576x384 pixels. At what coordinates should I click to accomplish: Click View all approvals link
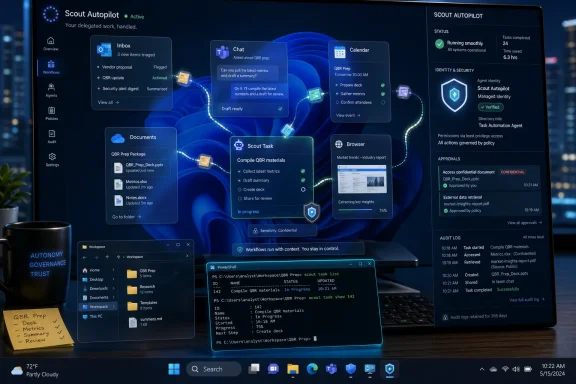[525, 223]
